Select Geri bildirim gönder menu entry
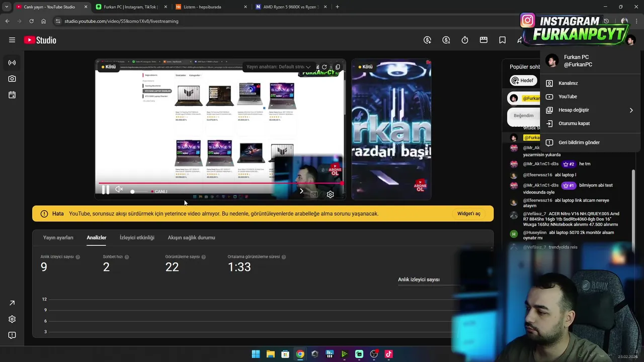The width and height of the screenshot is (644, 362). [590, 142]
